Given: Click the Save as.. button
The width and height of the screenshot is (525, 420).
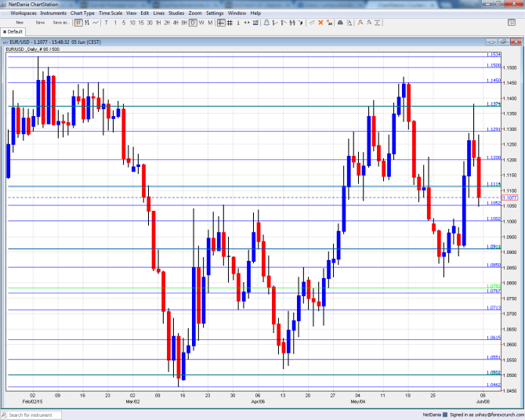Looking at the screenshot, I should point(61,23).
